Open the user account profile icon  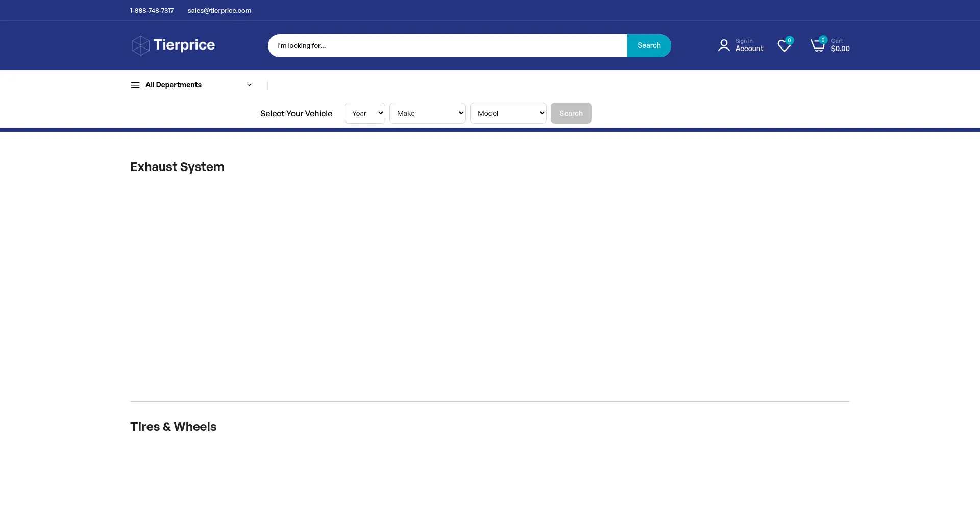tap(723, 45)
